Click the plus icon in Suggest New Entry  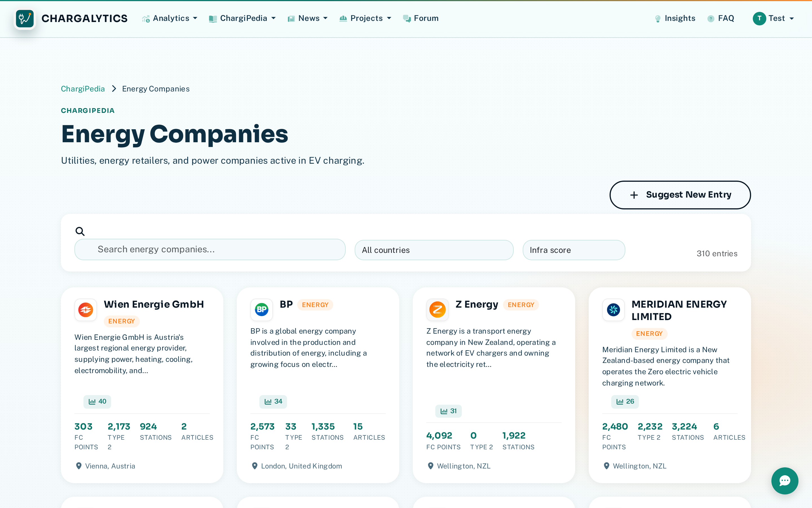[x=634, y=195]
